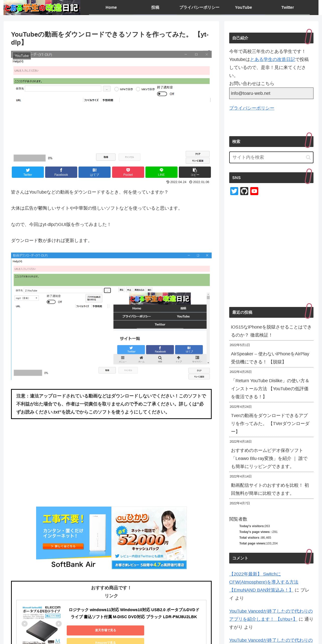Click the YouTube category label on thumbnail

22,56
